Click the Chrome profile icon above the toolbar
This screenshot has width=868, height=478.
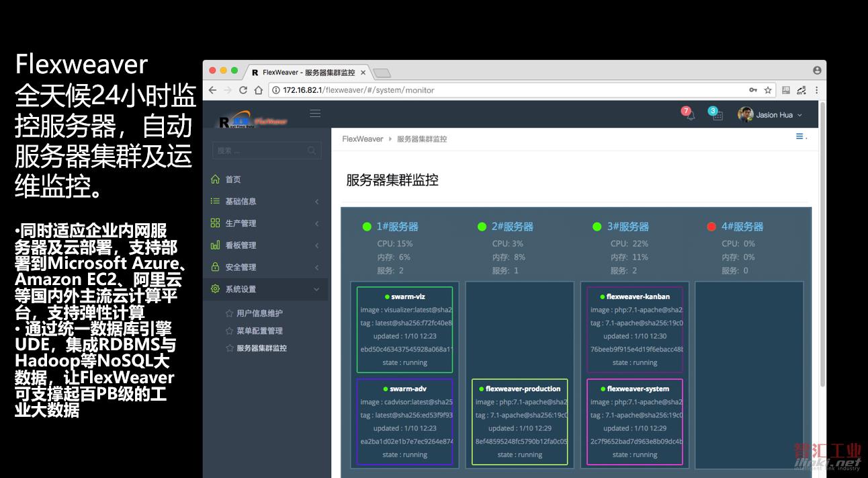[817, 71]
